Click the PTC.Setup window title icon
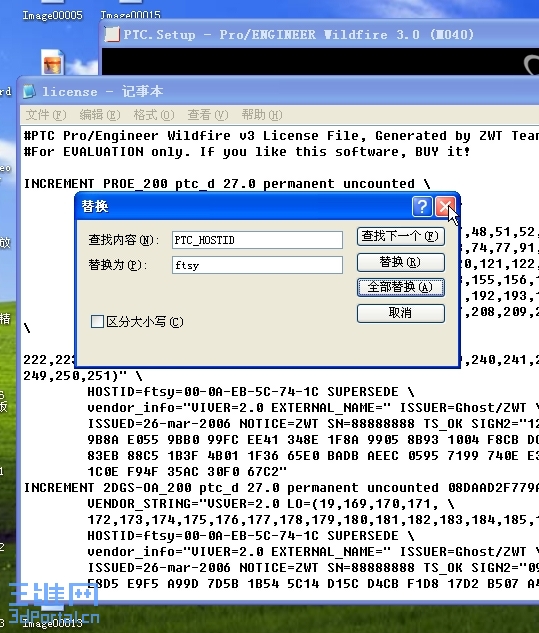This screenshot has width=539, height=633. coord(112,34)
